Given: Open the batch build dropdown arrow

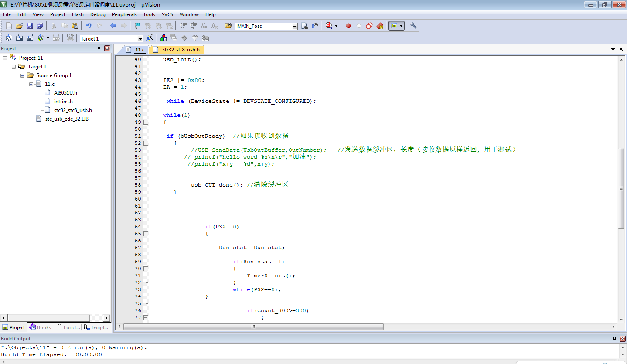Looking at the screenshot, I should point(48,38).
